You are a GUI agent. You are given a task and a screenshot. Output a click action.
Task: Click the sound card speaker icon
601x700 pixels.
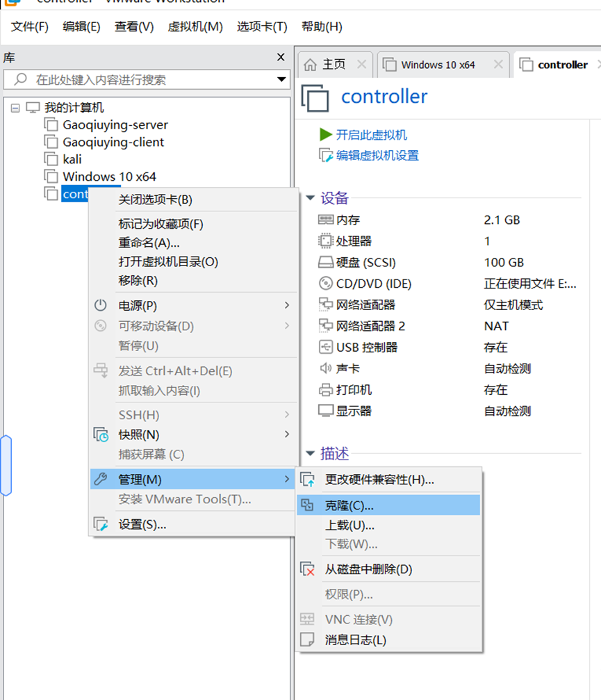click(326, 368)
